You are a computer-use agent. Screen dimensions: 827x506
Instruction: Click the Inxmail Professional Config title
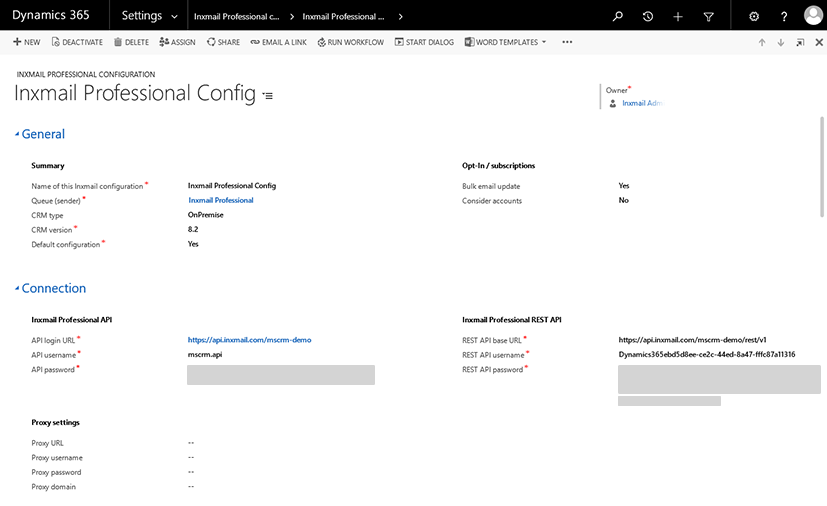pyautogui.click(x=135, y=93)
